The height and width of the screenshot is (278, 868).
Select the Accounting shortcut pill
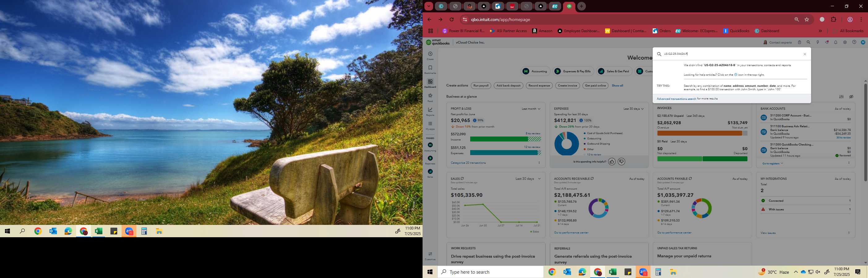[535, 71]
